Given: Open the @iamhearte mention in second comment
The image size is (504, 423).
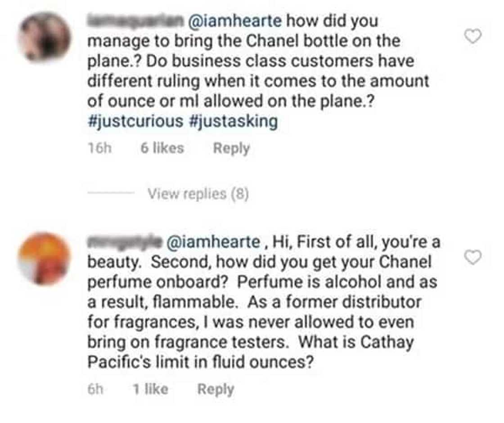Looking at the screenshot, I should pos(213,242).
